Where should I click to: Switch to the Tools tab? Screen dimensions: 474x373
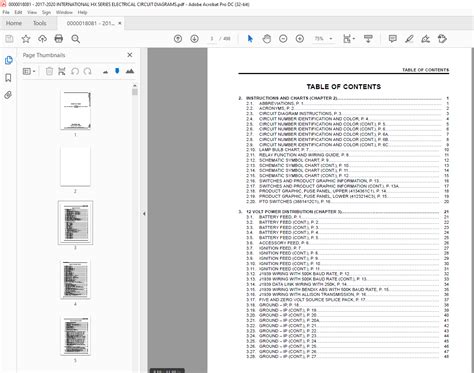pos(40,23)
